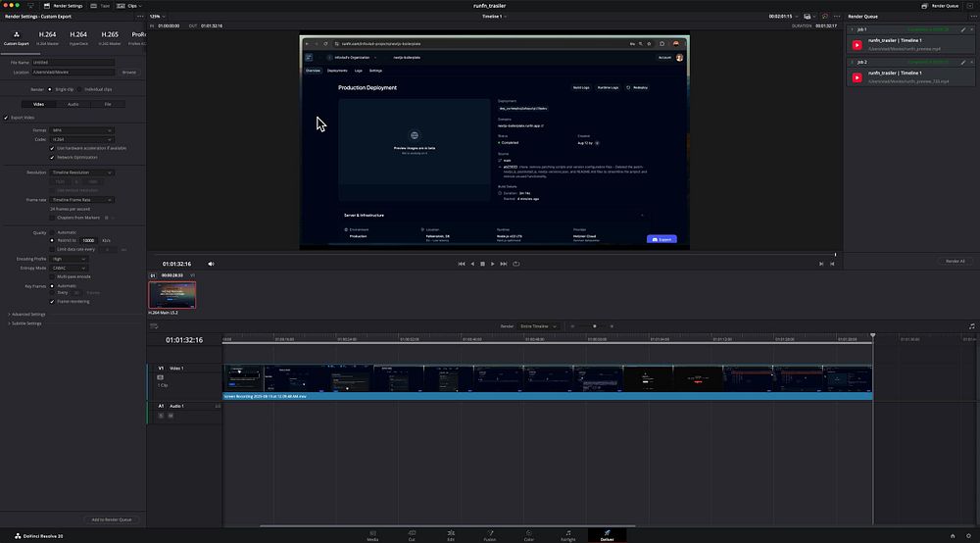980x543 pixels.
Task: Remove Job 2 from render queue
Action: tap(971, 62)
